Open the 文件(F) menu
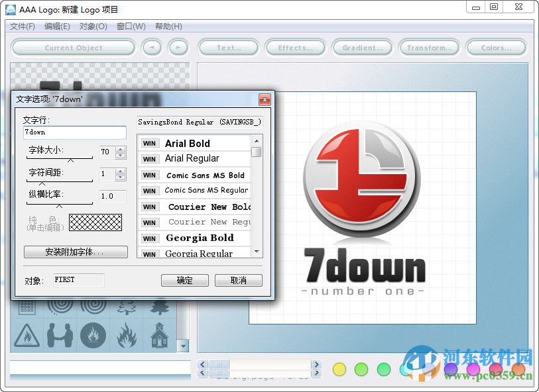Screen dimensions: 539x392 click(23, 26)
